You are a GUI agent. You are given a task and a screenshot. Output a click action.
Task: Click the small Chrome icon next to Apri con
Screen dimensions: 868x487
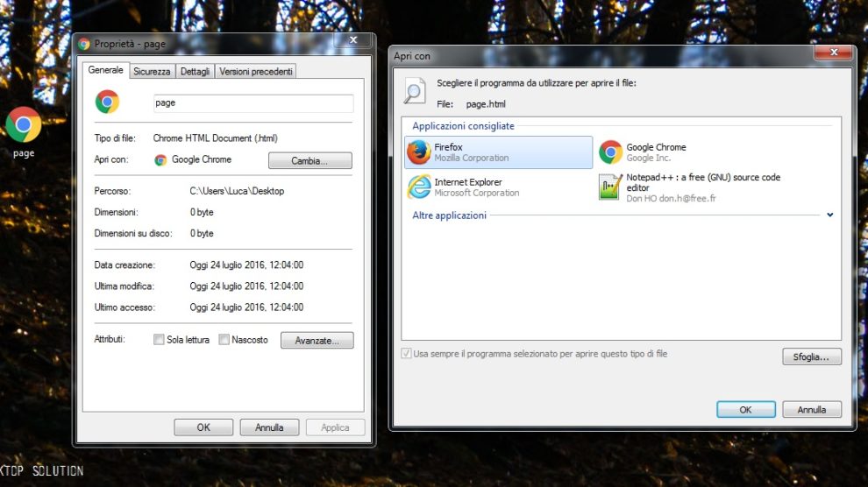[x=160, y=159]
